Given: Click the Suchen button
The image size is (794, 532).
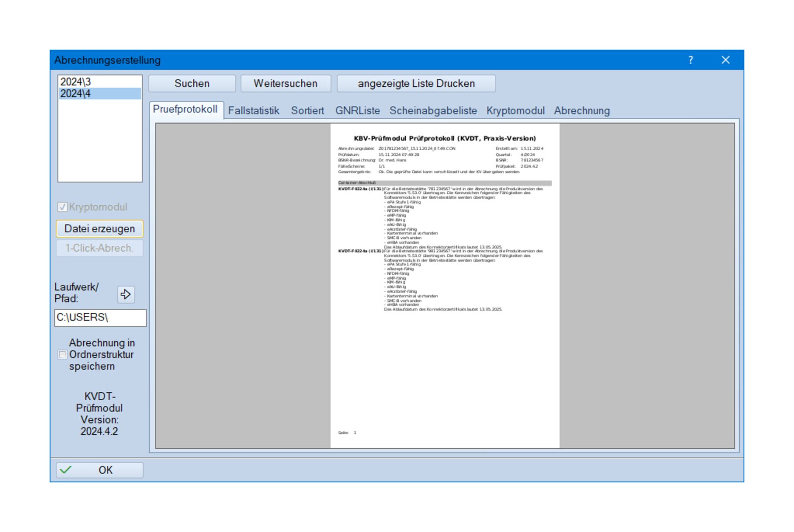Looking at the screenshot, I should (x=192, y=84).
